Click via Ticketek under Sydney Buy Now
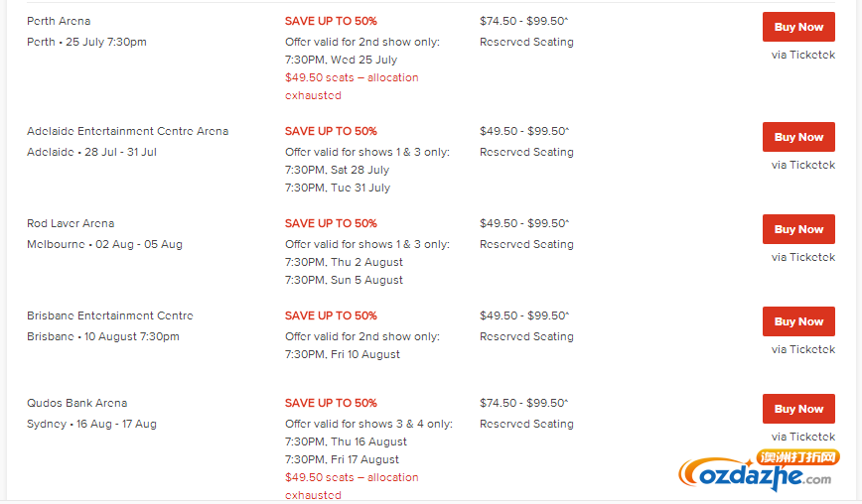 [803, 437]
